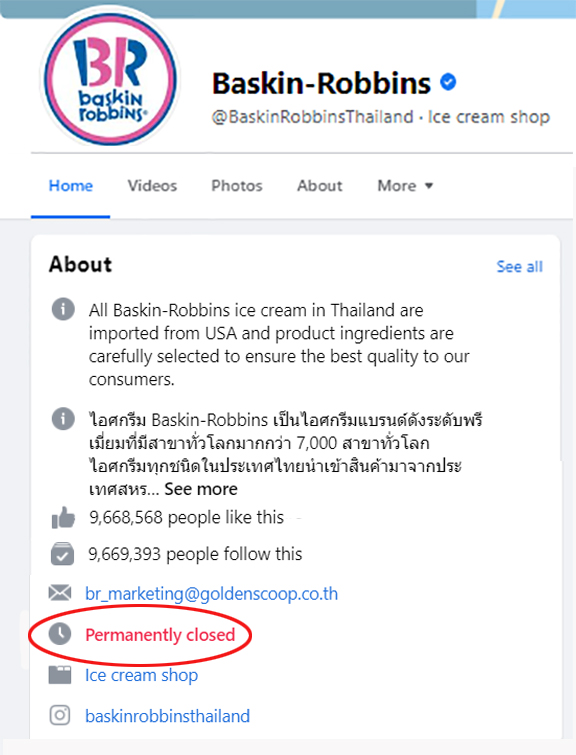
Task: Open baskinrobbinsthailand Instagram link
Action: point(168,716)
